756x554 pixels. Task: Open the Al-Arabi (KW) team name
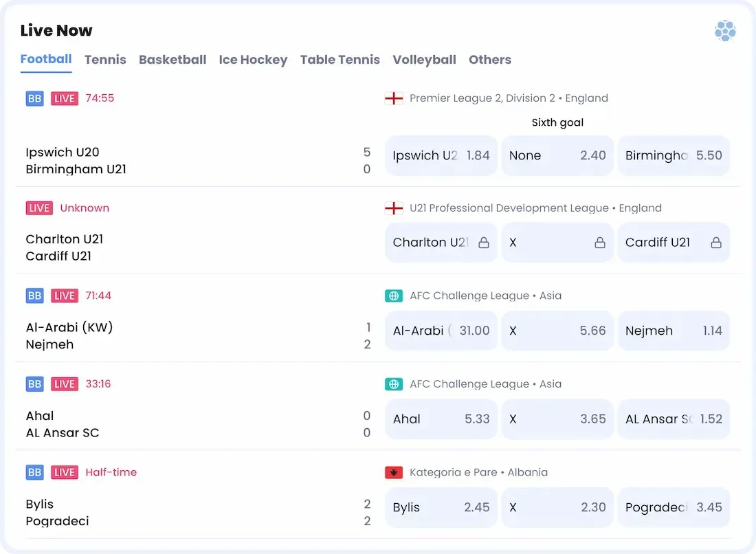coord(69,327)
